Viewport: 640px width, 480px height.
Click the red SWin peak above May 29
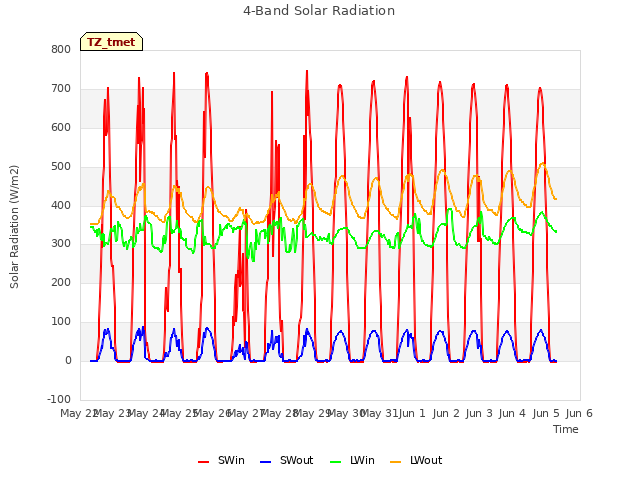[307, 72]
